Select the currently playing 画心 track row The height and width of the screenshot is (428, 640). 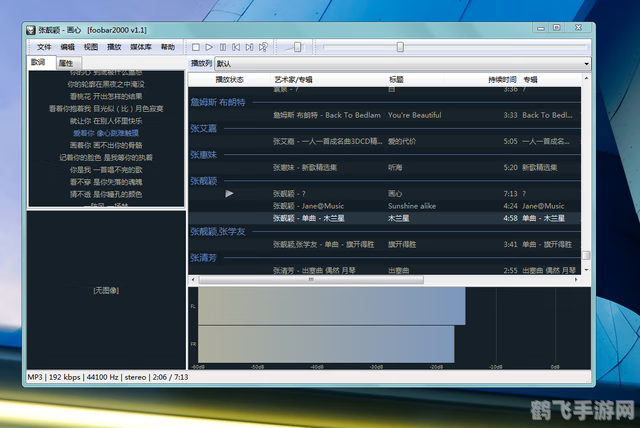[384, 194]
